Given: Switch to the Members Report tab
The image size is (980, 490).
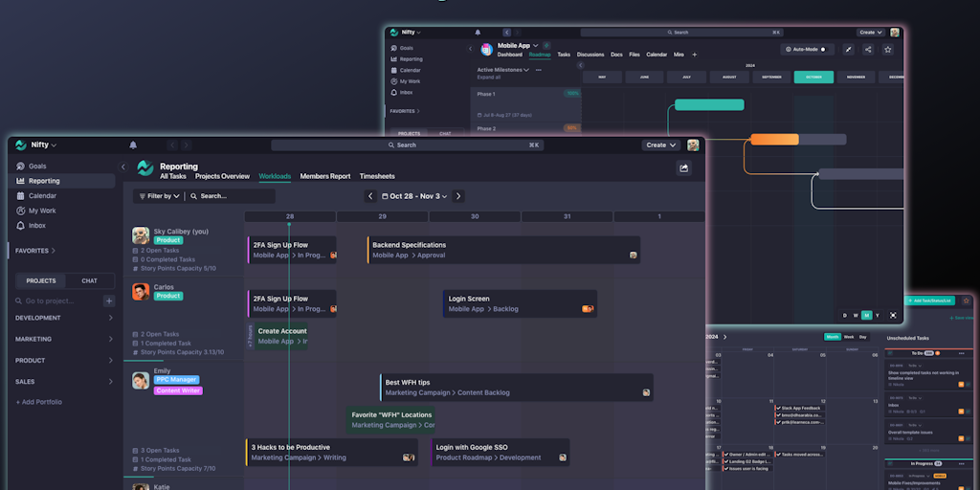Looking at the screenshot, I should (x=325, y=176).
